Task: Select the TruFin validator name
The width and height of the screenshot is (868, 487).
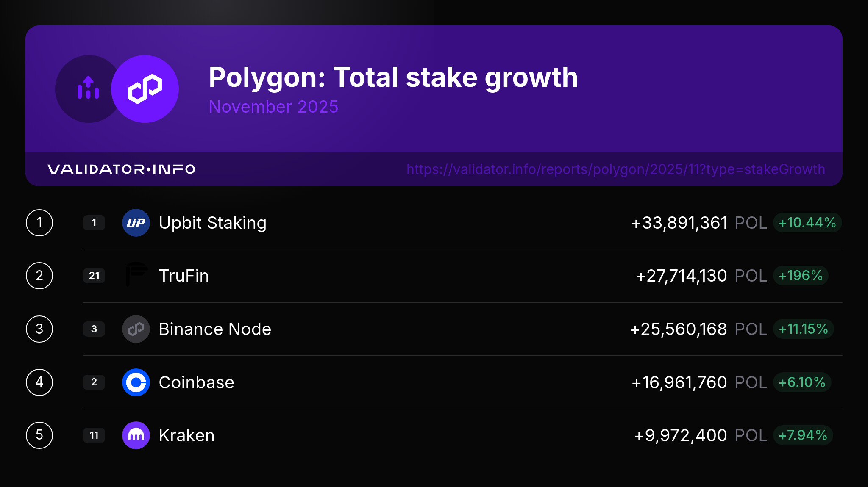Action: pos(184,276)
